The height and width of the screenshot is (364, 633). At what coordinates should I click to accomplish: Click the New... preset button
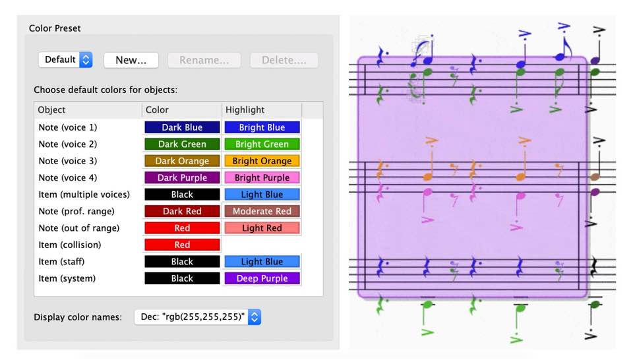pyautogui.click(x=131, y=60)
